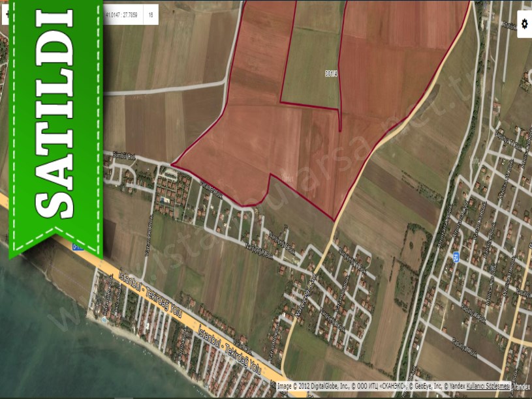Click the upper İstanbul - Tekirdağ Yolu label
The image size is (532, 399).
coord(139,288)
